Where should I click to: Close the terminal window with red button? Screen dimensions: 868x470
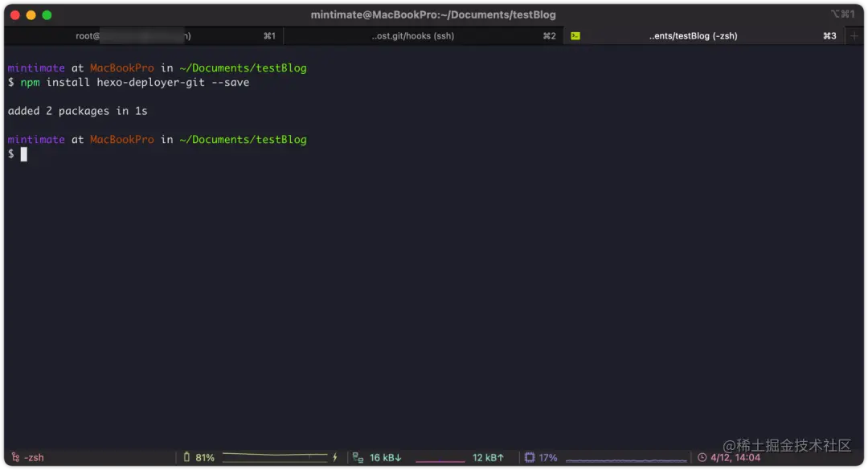15,15
